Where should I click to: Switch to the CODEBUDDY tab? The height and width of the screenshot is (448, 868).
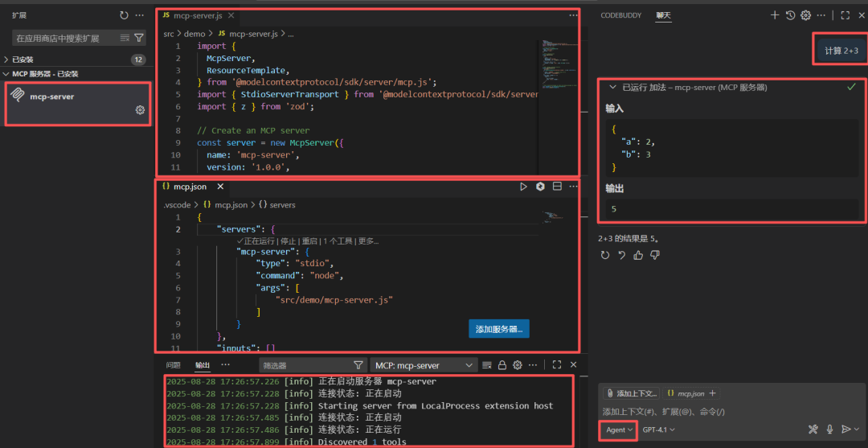pyautogui.click(x=621, y=15)
